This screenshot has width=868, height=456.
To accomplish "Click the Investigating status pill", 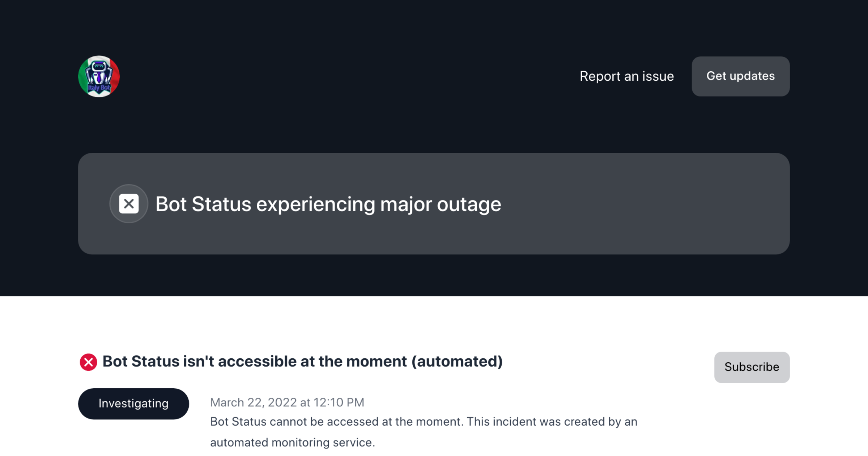I will tap(133, 403).
